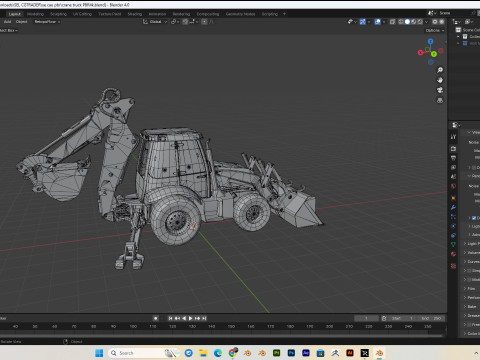
Task: Open the Physics properties tab
Action: (453, 226)
